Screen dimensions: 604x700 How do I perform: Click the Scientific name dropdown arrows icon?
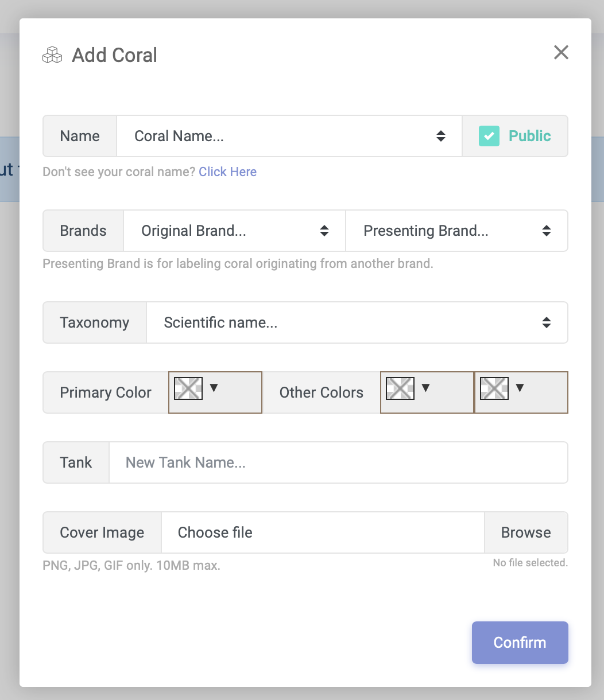point(547,322)
